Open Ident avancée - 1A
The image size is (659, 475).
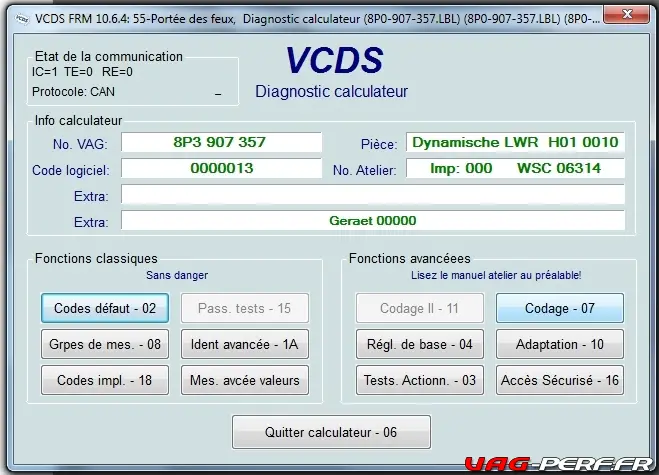point(245,344)
